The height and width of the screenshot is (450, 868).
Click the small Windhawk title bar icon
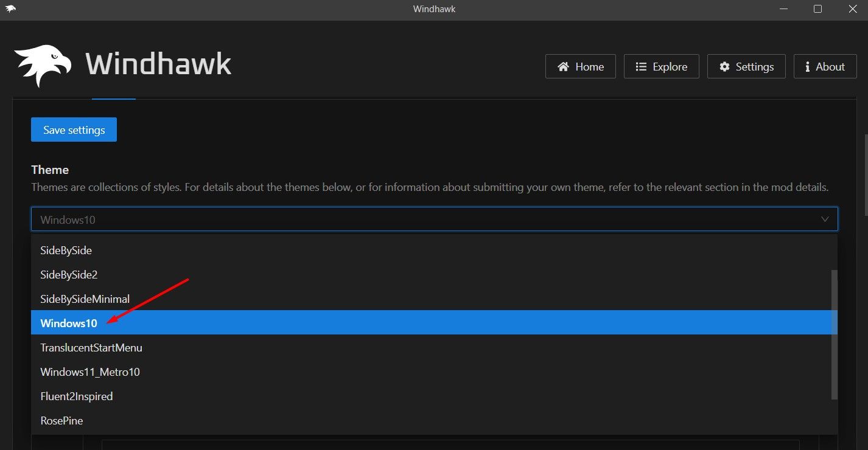10,9
